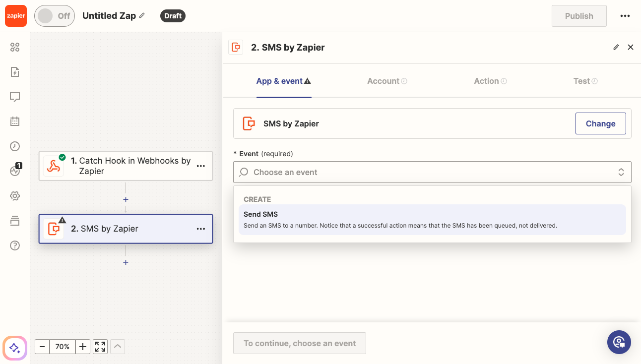Add step after SMS by Zapier
This screenshot has height=364, width=641.
126,262
